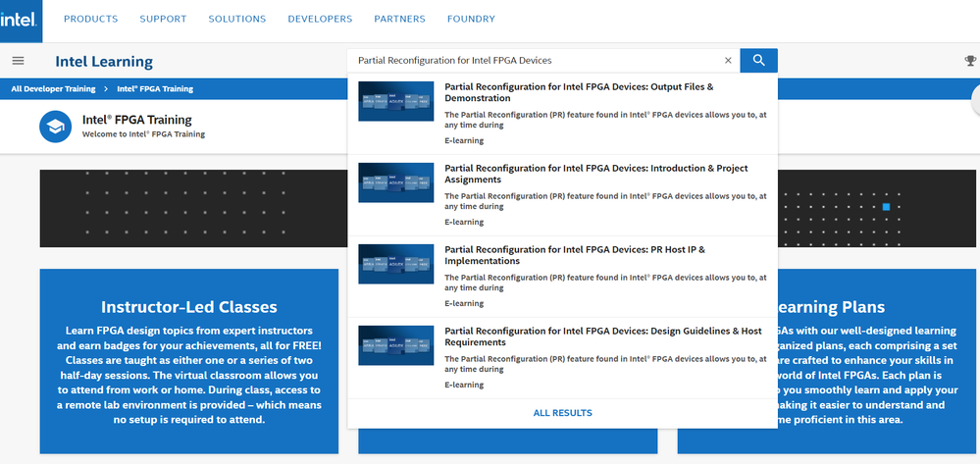This screenshot has width=980, height=464.
Task: Open the Partners menu
Action: pyautogui.click(x=399, y=19)
